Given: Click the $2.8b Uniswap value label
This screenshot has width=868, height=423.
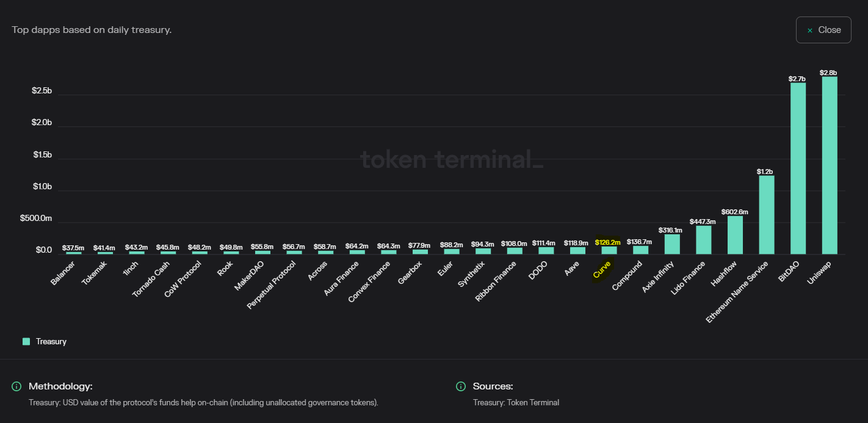Looking at the screenshot, I should tap(829, 73).
